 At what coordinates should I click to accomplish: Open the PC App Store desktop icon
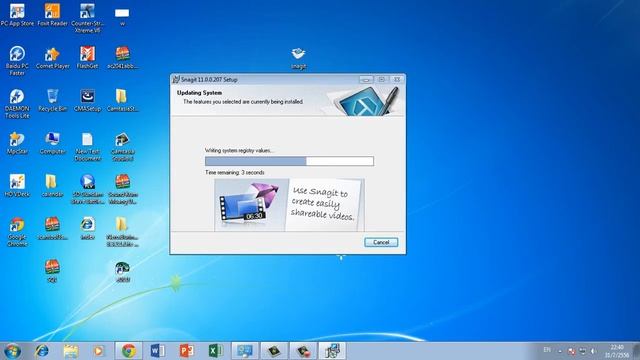click(17, 15)
